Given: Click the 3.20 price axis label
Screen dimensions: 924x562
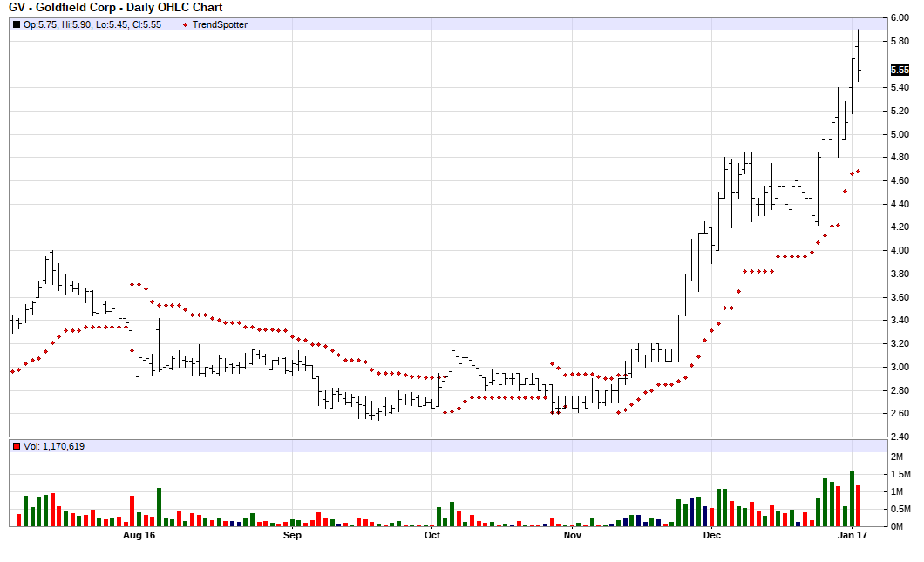Looking at the screenshot, I should click(900, 343).
